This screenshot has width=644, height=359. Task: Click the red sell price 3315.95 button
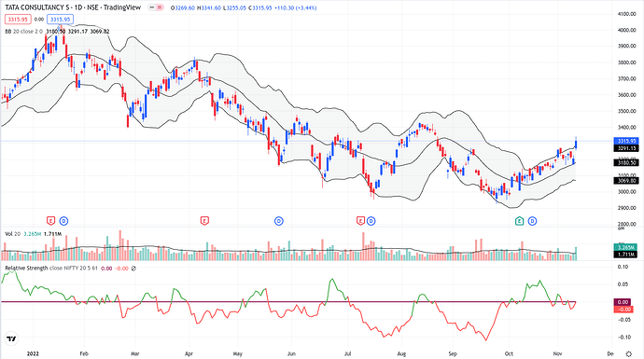(18, 20)
